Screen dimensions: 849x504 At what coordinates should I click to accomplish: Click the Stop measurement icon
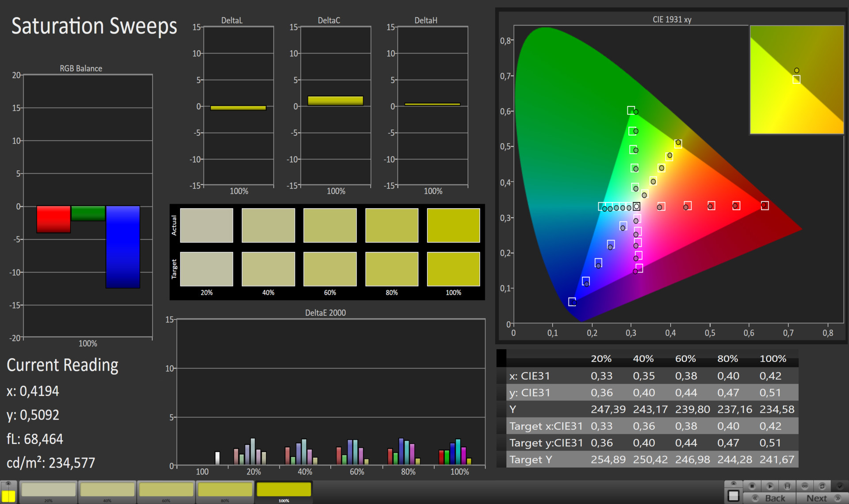coord(752,486)
